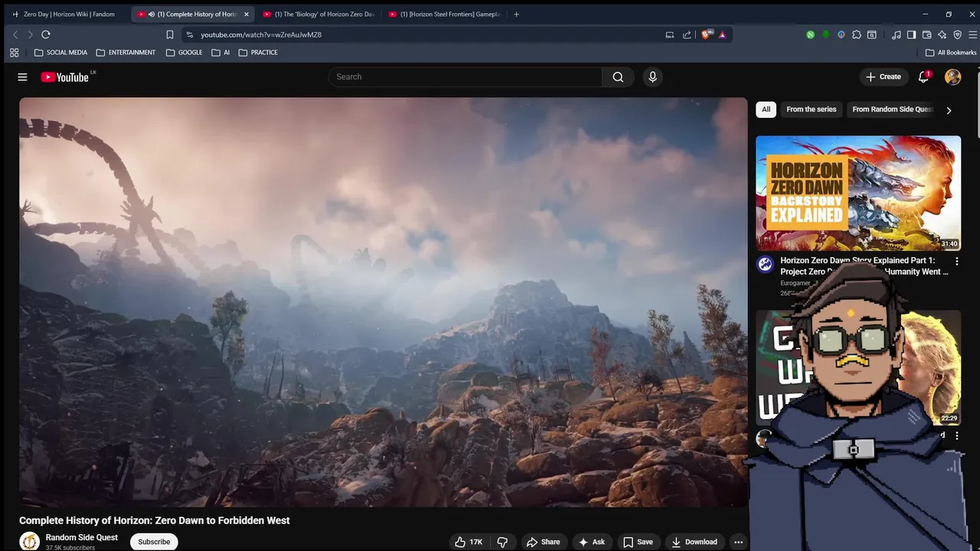Image resolution: width=980 pixels, height=551 pixels.
Task: Open PRACTICE bookmarks folder
Action: tap(258, 53)
